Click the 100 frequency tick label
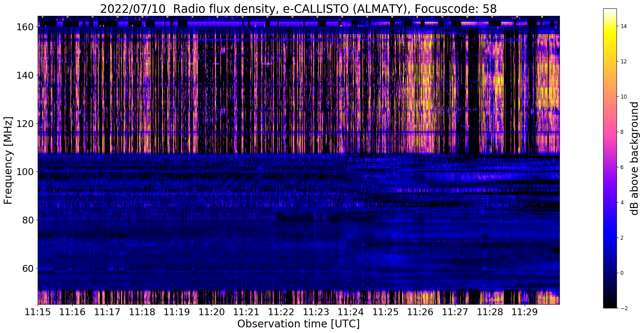Image resolution: width=644 pixels, height=333 pixels. 25,172
